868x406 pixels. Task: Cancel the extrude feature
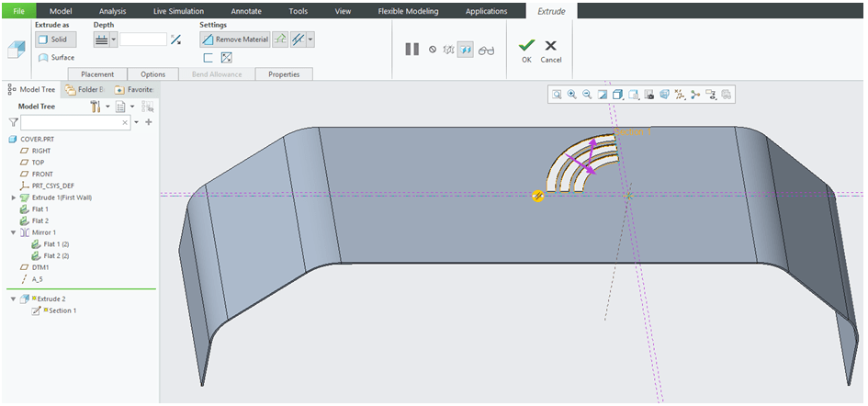coord(550,50)
